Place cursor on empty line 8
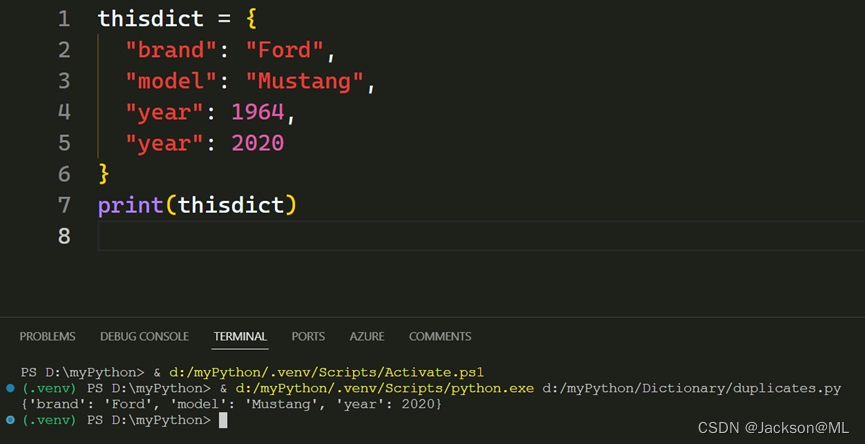The height and width of the screenshot is (444, 865). pos(400,237)
